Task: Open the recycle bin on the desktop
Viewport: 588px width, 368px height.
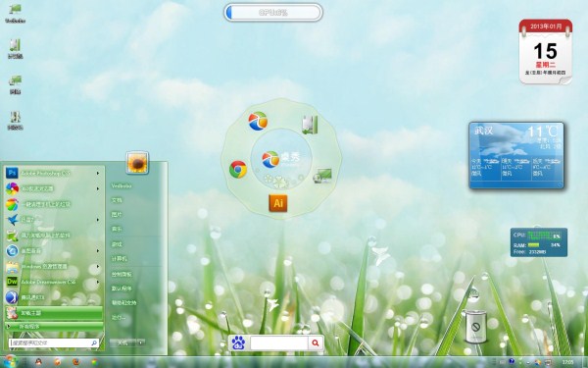Action: [475, 327]
